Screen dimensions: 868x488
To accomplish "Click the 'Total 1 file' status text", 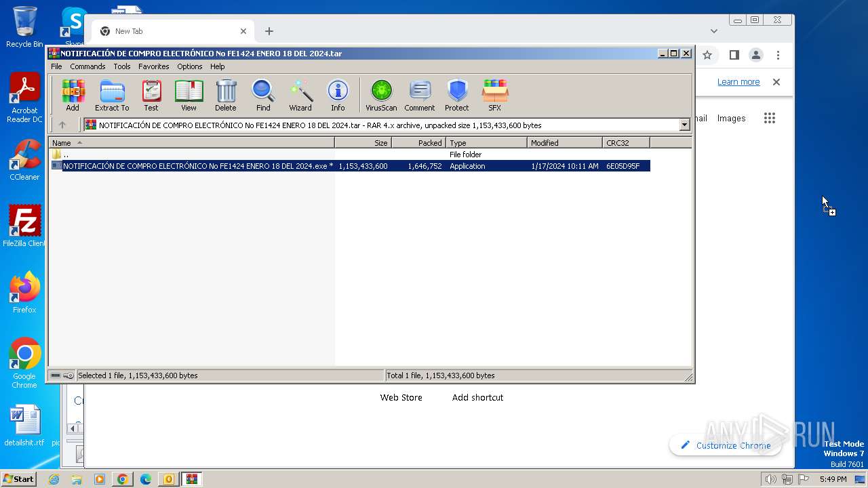I will pos(440,375).
